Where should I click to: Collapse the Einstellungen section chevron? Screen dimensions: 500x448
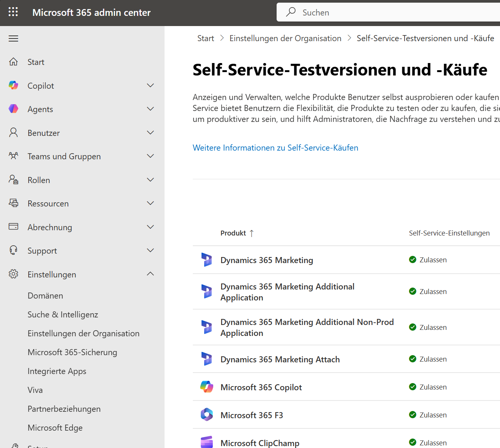tap(150, 274)
